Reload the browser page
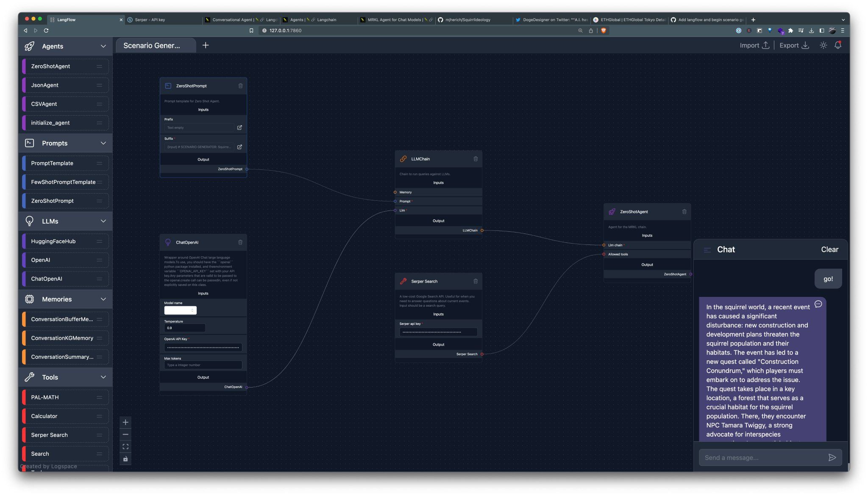This screenshot has height=496, width=868. point(46,30)
